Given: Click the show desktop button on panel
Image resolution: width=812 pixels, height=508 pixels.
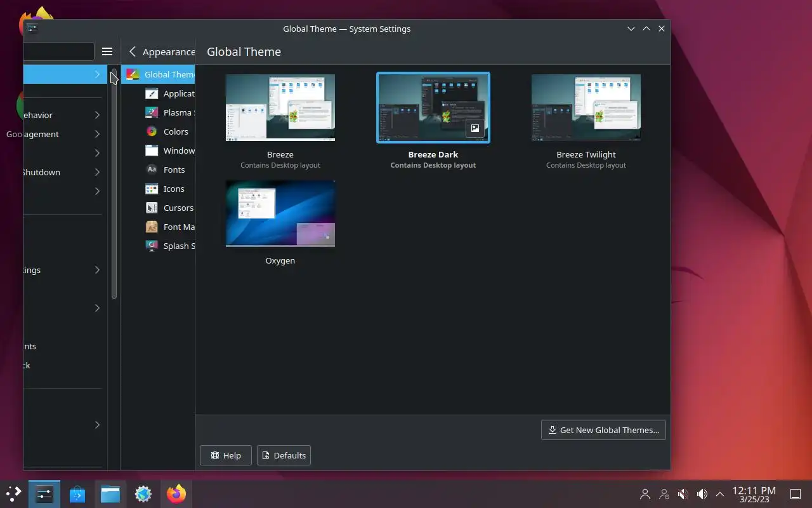Looking at the screenshot, I should 796,494.
